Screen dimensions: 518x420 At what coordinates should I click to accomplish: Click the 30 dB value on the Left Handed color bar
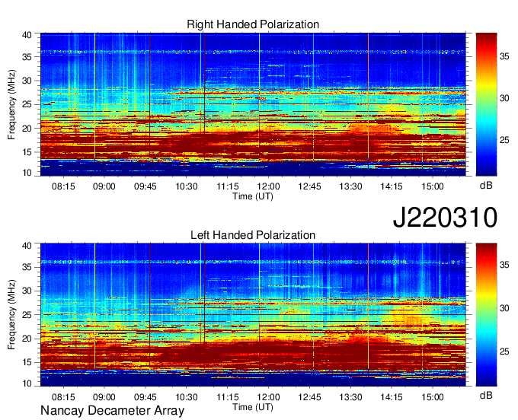(x=504, y=308)
